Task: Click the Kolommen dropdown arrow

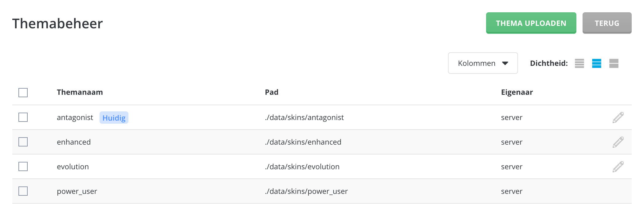Action: (x=505, y=63)
